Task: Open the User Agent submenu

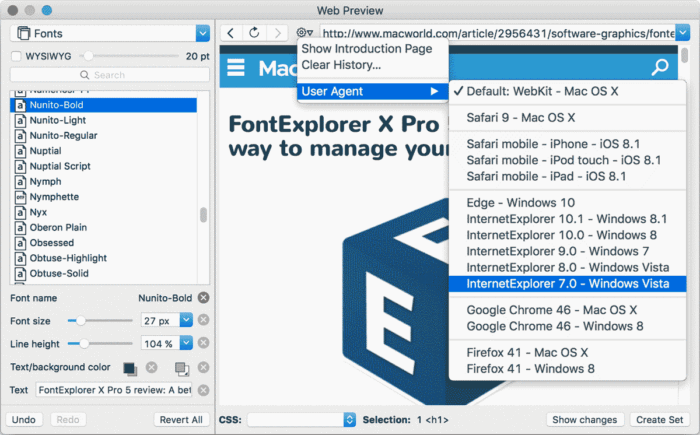Action: [372, 92]
